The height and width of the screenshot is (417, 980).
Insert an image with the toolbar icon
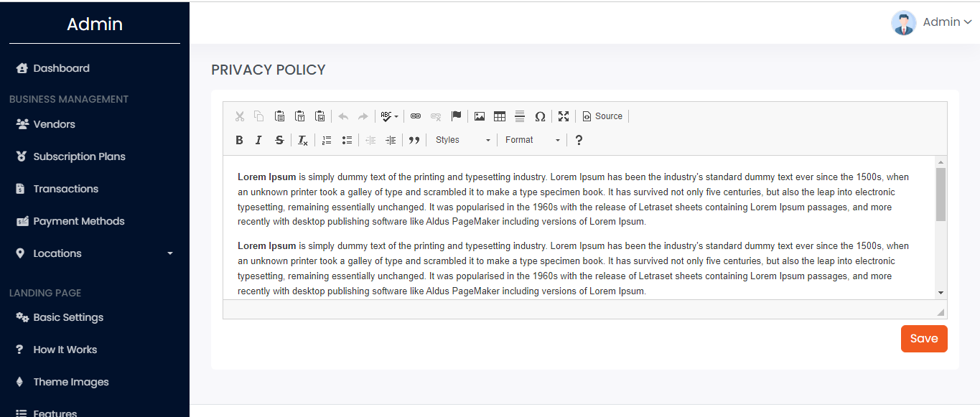480,116
